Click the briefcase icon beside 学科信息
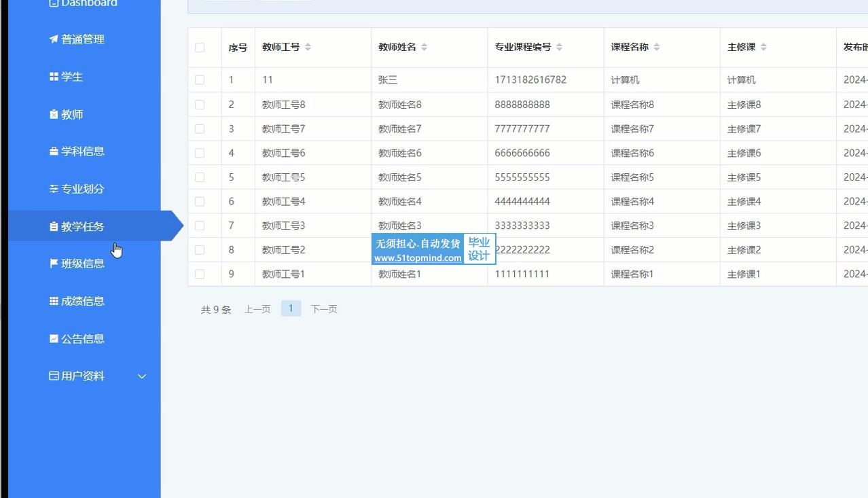 coord(54,152)
